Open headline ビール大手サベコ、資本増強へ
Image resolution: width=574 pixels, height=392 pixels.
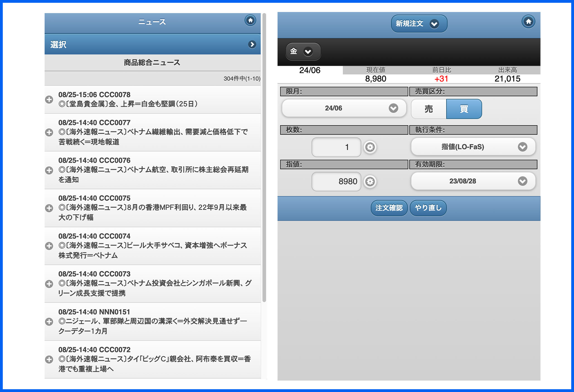pyautogui.click(x=153, y=250)
